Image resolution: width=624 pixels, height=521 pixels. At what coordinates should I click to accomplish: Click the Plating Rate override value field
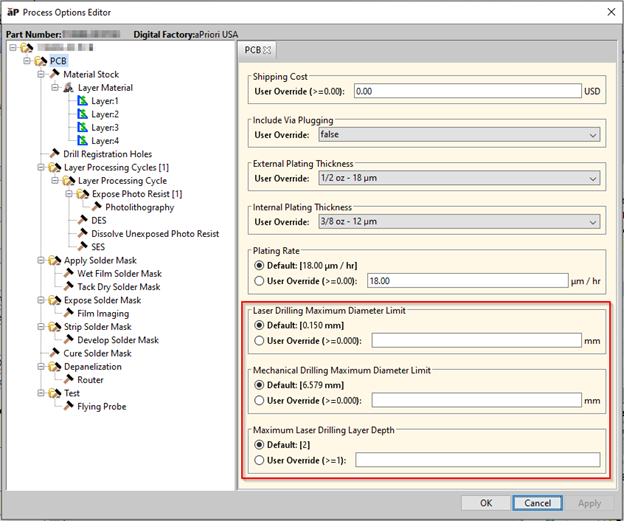(x=468, y=281)
